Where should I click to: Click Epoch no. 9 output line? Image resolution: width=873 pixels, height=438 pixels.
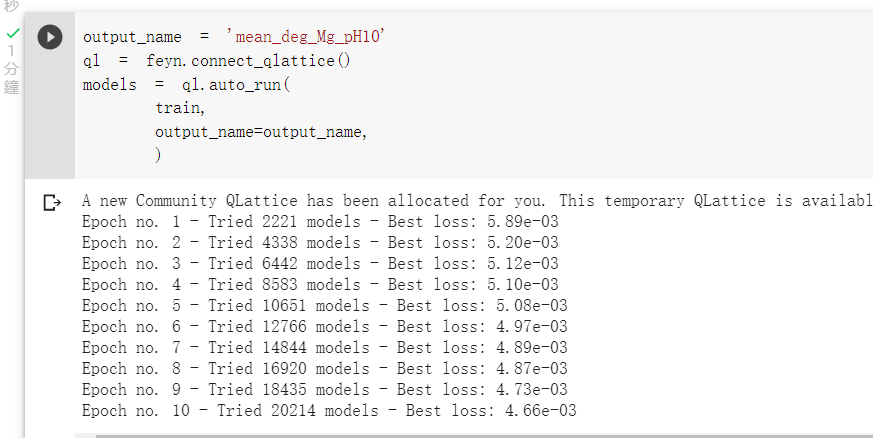(324, 390)
